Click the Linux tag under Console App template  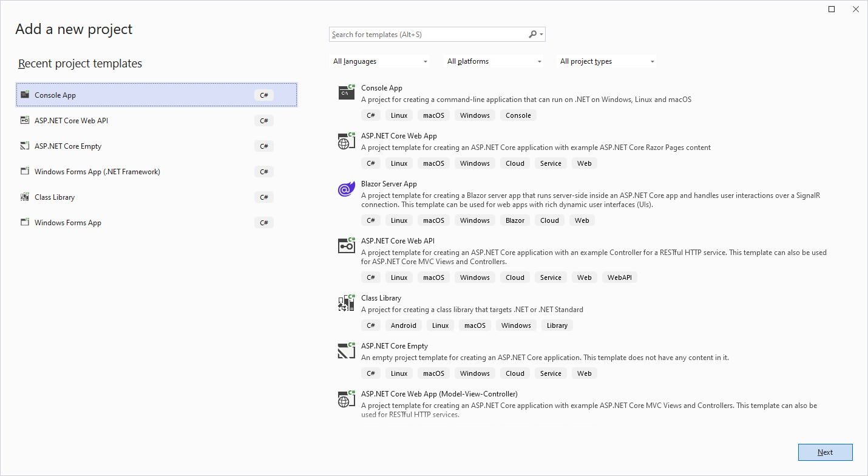[399, 115]
